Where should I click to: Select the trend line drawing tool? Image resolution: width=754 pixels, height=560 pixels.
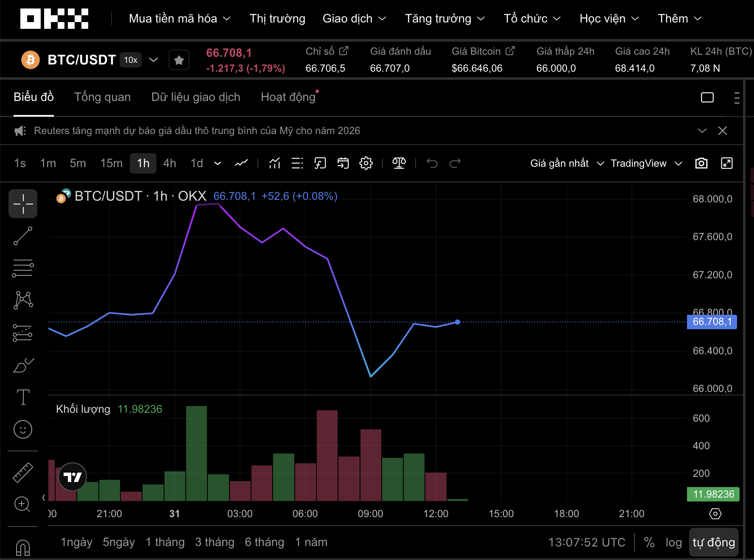(x=22, y=236)
